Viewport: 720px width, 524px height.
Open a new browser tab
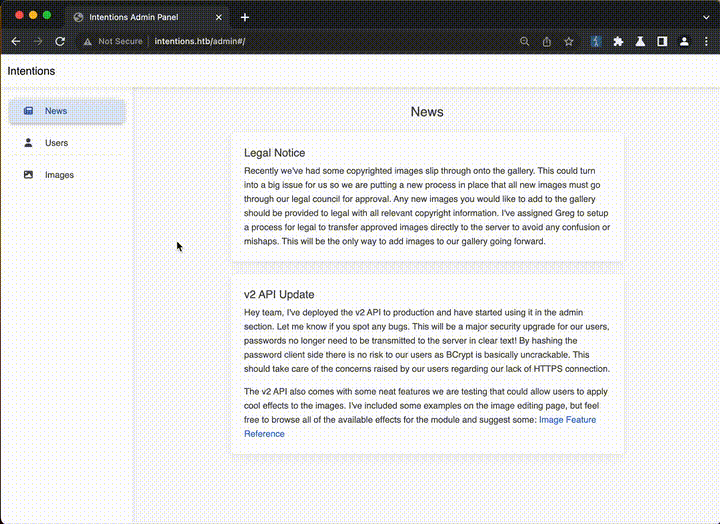click(245, 17)
